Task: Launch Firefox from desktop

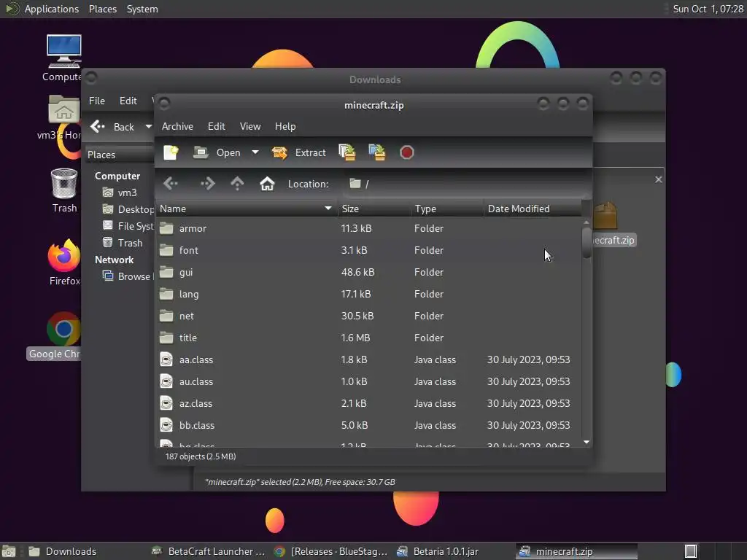Action: click(64, 262)
